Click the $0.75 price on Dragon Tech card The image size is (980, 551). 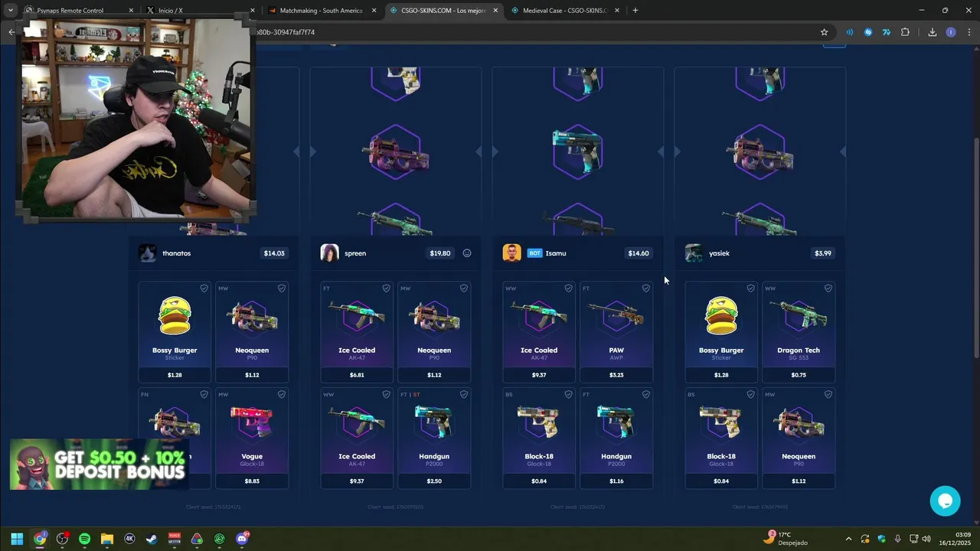[799, 375]
